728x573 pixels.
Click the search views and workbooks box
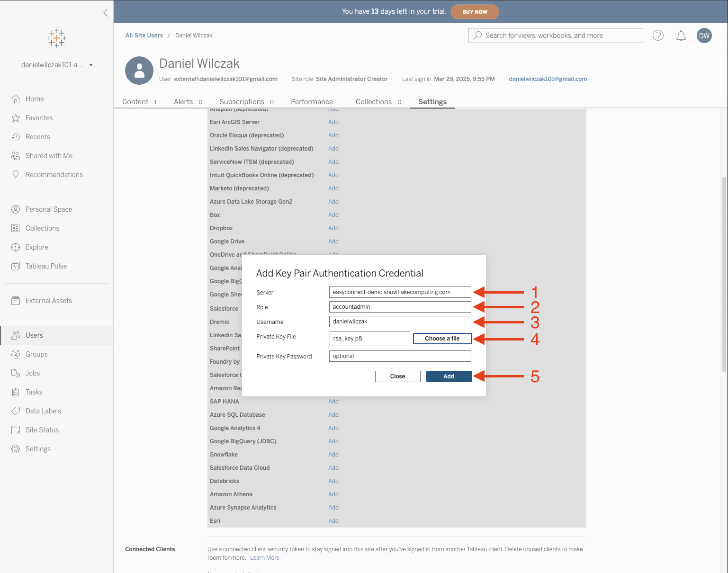click(556, 36)
